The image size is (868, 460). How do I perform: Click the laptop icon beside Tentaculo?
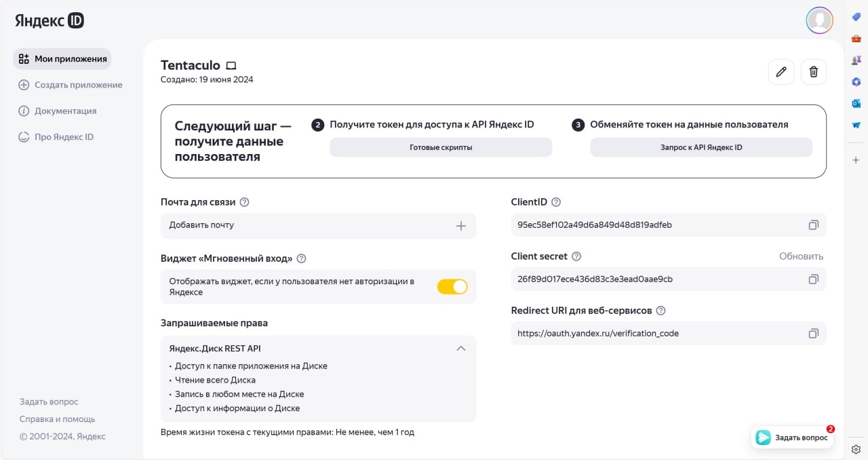point(231,66)
